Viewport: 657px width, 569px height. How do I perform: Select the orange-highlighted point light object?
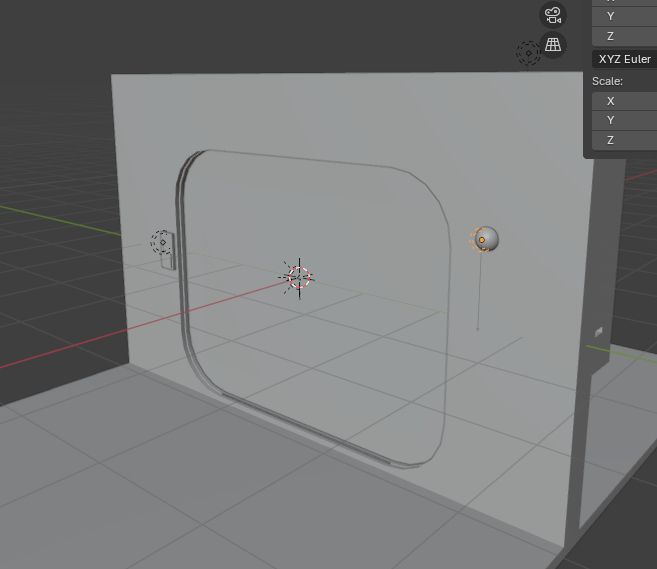(x=484, y=240)
